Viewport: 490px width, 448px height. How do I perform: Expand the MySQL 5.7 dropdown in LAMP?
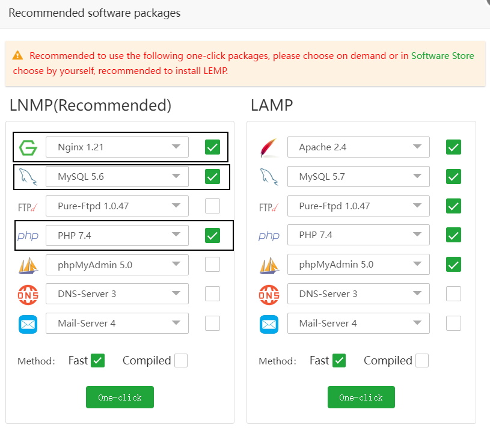(358, 177)
